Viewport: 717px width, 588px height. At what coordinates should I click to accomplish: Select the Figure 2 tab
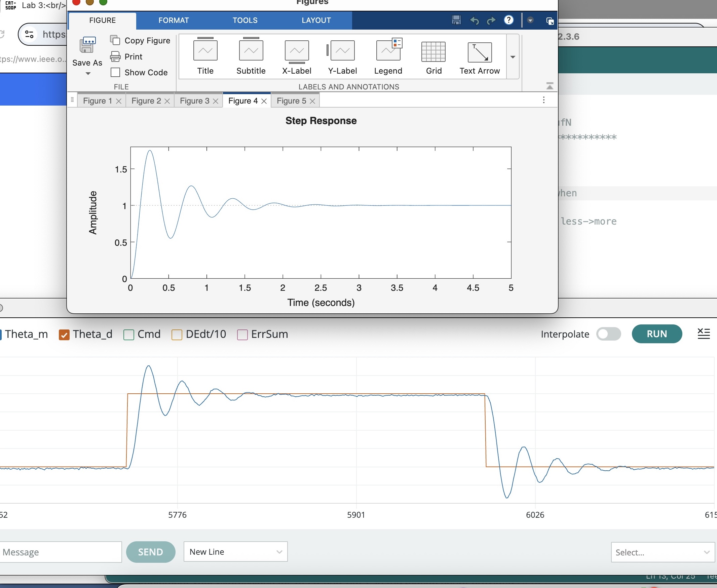click(146, 101)
